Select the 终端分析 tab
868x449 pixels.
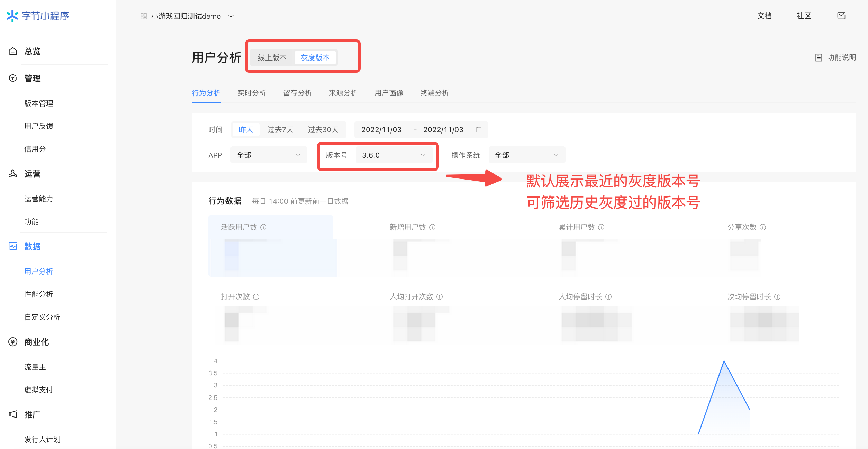tap(435, 93)
